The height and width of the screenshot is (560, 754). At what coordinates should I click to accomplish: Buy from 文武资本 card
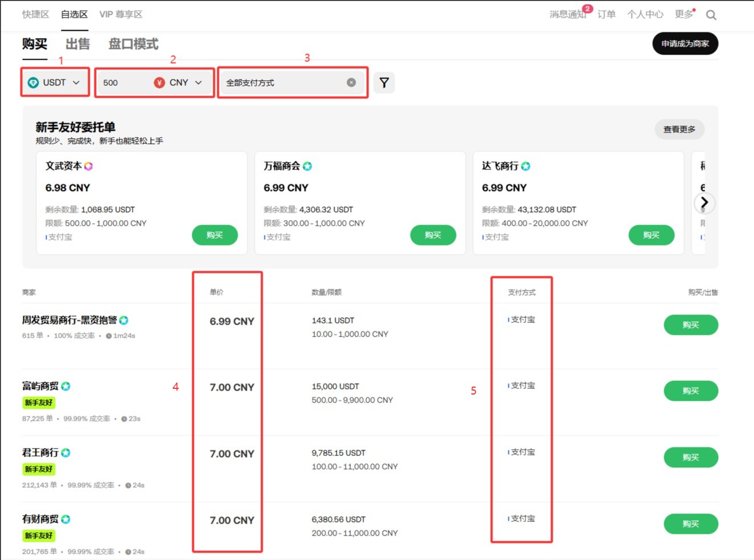click(215, 235)
